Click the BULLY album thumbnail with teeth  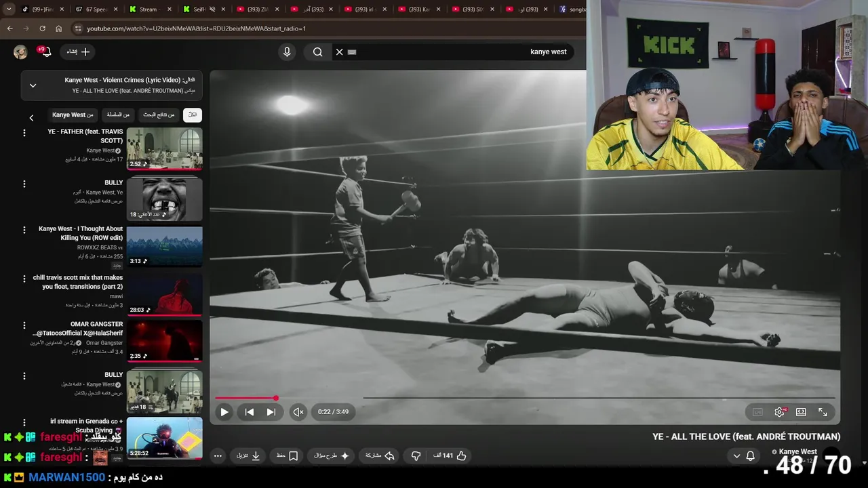[x=164, y=199]
